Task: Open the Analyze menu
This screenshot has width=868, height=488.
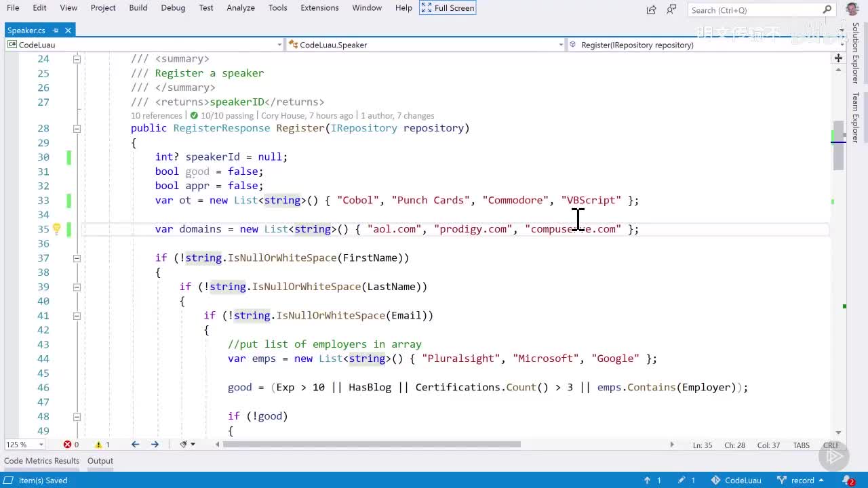Action: click(241, 7)
